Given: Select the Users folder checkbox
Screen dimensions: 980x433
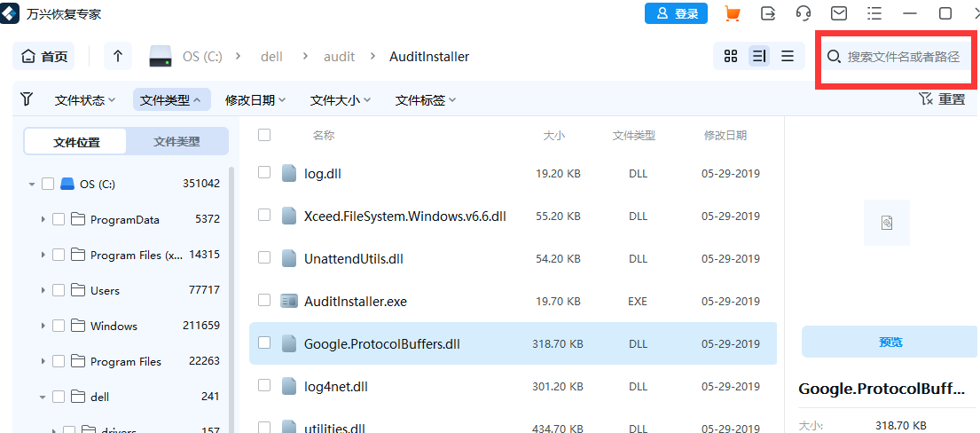Looking at the screenshot, I should tap(59, 290).
